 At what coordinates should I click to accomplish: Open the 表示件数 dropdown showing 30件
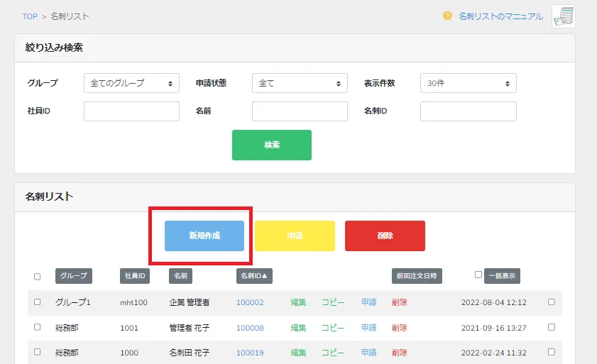(x=469, y=83)
